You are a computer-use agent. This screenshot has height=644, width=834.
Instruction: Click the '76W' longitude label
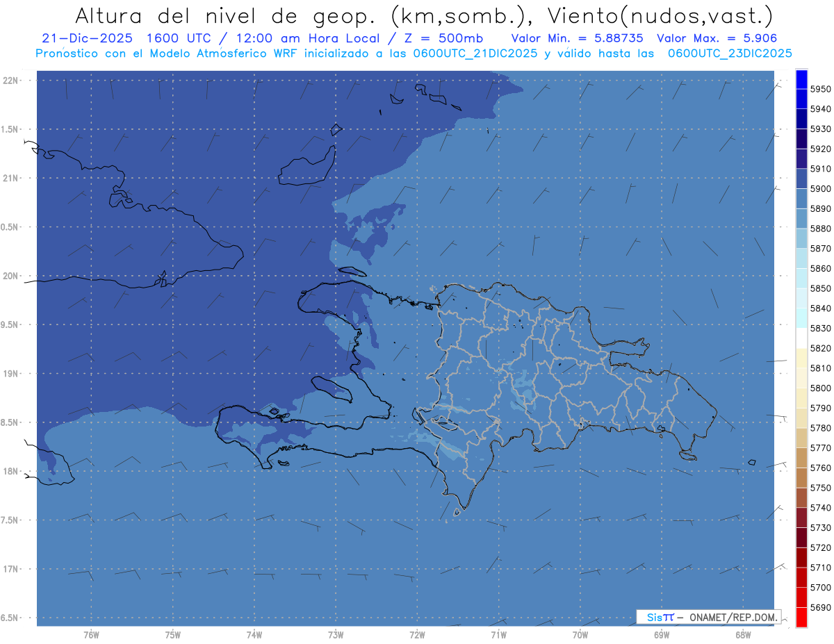[x=91, y=635]
